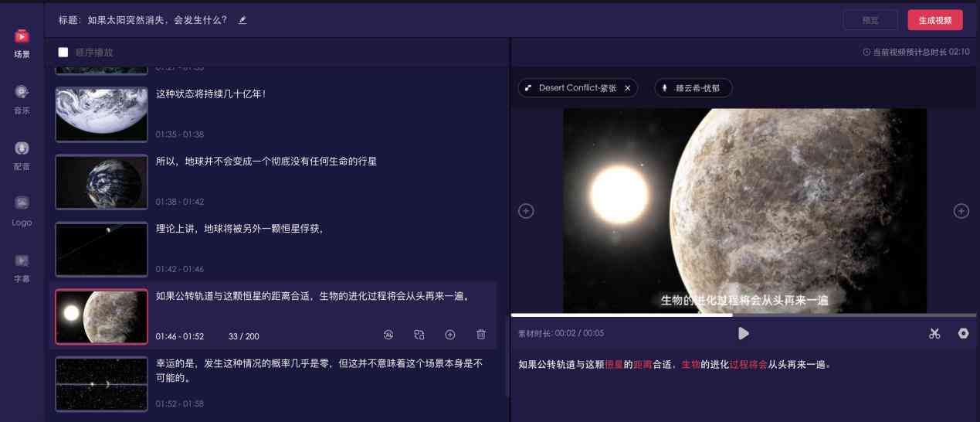Click the timestamp 01:38 - 01:42
980x422 pixels.
pos(179,202)
